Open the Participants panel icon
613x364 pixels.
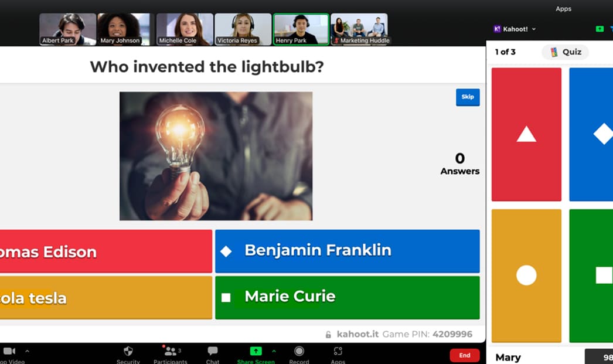coord(170,351)
